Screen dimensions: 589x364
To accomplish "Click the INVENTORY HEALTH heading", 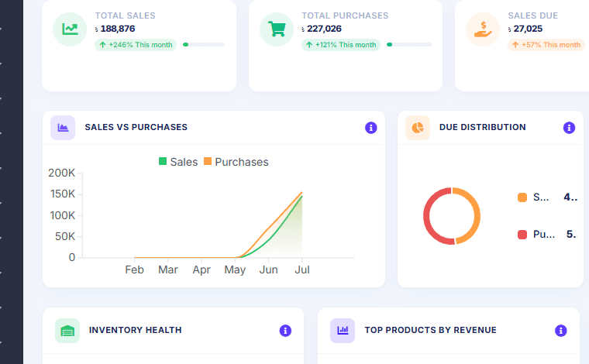I will [135, 330].
